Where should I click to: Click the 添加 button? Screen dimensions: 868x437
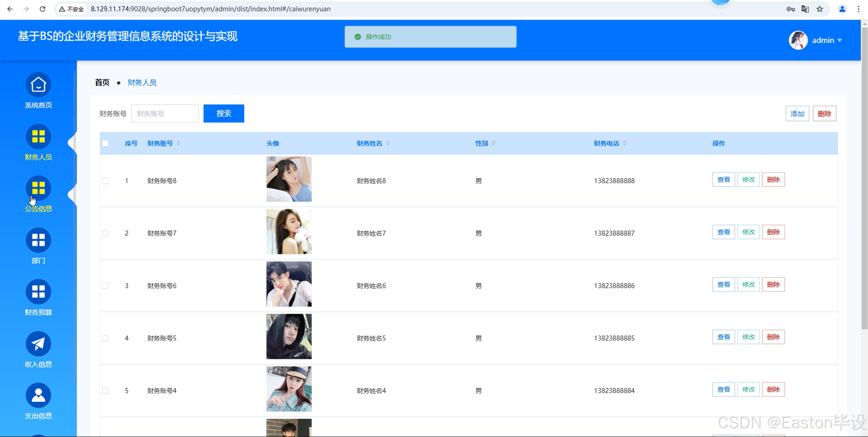point(797,114)
